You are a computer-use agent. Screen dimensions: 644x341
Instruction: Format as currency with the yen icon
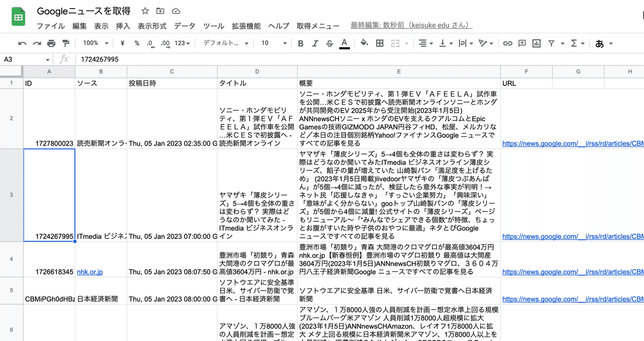click(x=122, y=43)
